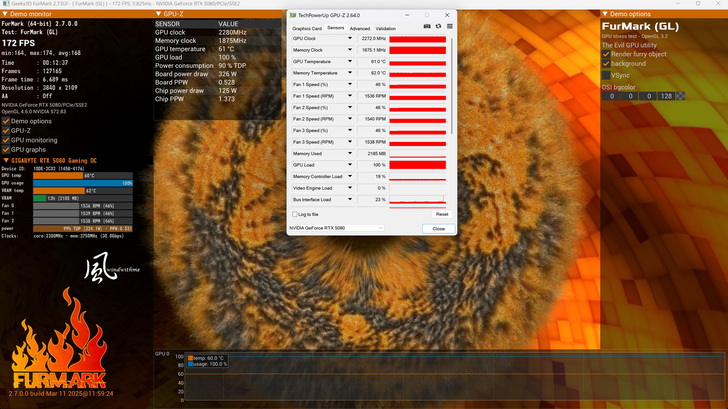Minimize the GPU-Z window
This screenshot has height=409, width=728.
pyautogui.click(x=407, y=15)
